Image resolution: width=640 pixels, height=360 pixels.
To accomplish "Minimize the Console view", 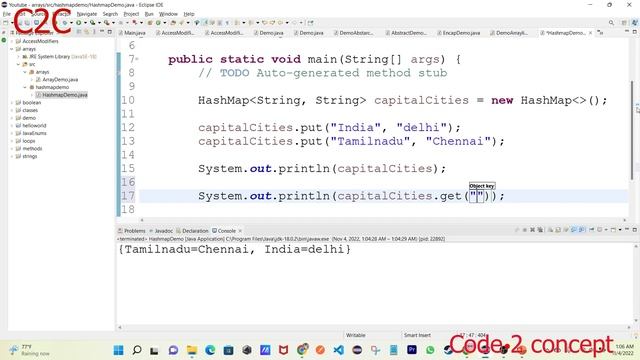I will pyautogui.click(x=627, y=230).
